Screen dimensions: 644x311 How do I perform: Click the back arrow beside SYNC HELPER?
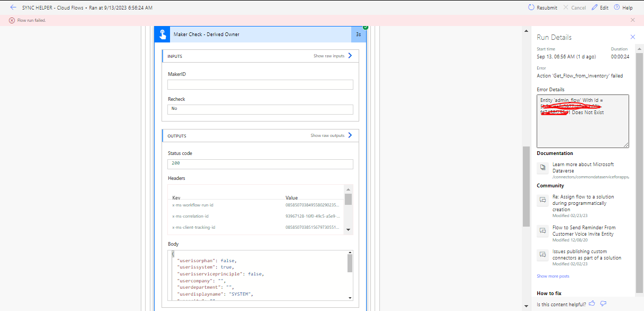coord(13,7)
